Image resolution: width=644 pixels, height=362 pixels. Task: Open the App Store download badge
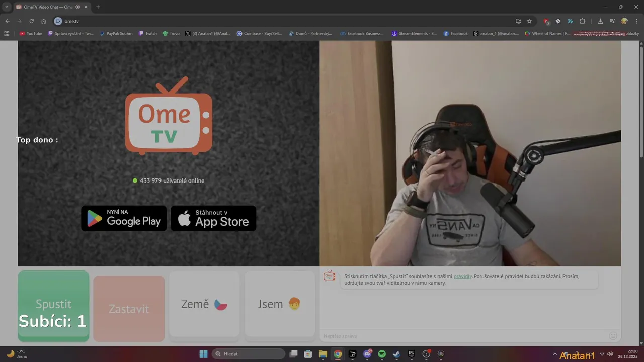tap(213, 218)
